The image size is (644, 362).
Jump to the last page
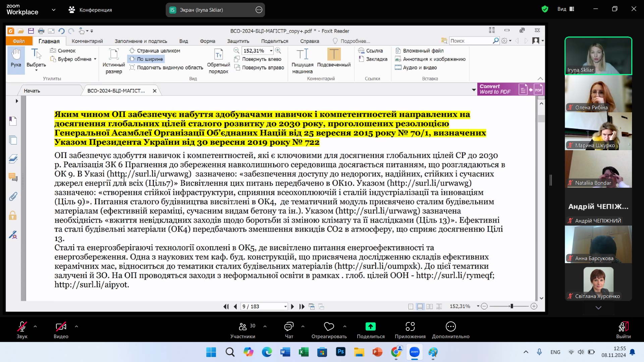(302, 306)
